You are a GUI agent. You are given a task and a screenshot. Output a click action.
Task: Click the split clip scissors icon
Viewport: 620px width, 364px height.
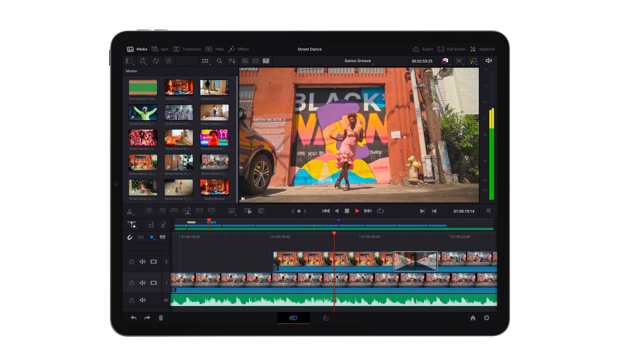129,212
